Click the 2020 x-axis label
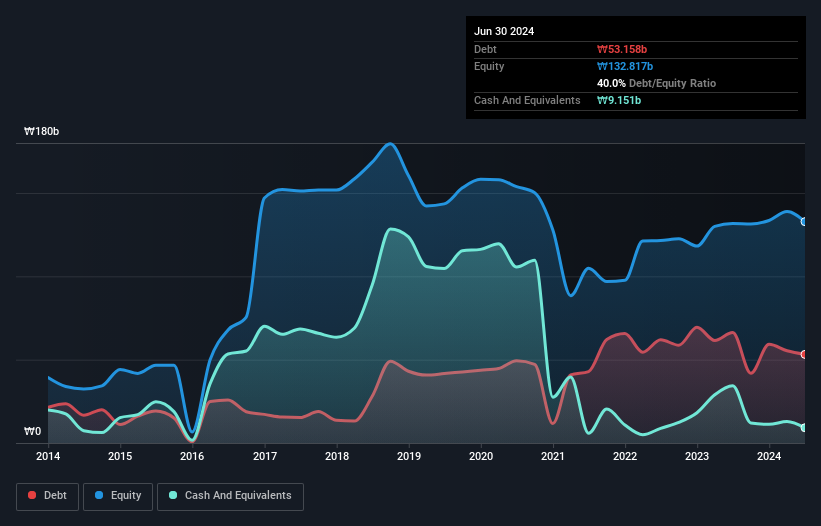Viewport: 821px width, 526px height. pyautogui.click(x=481, y=456)
